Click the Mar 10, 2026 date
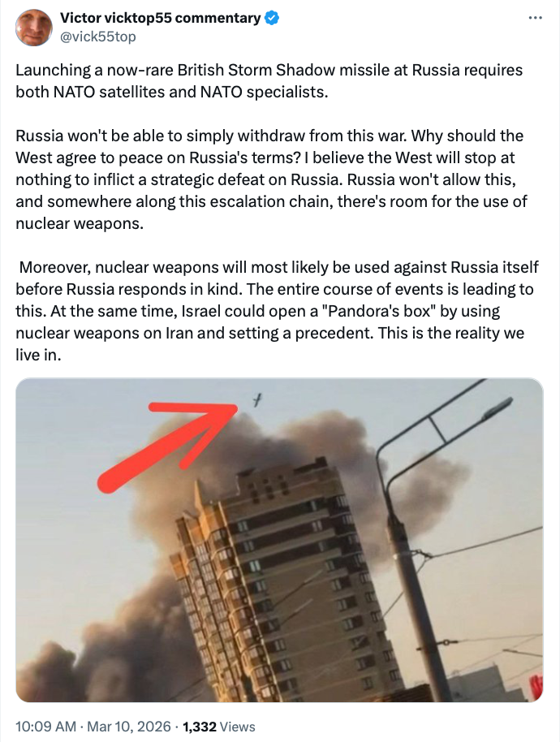Viewport: 560px width, 742px height. 129,727
